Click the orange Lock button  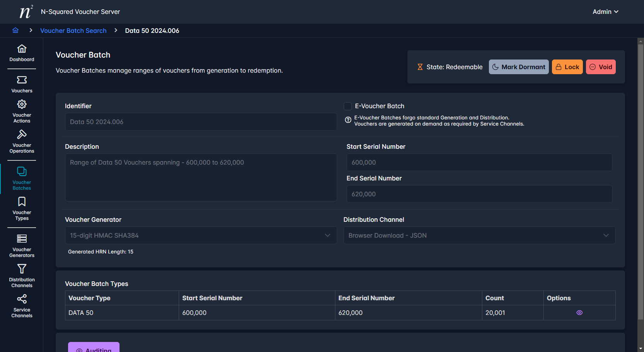click(567, 67)
